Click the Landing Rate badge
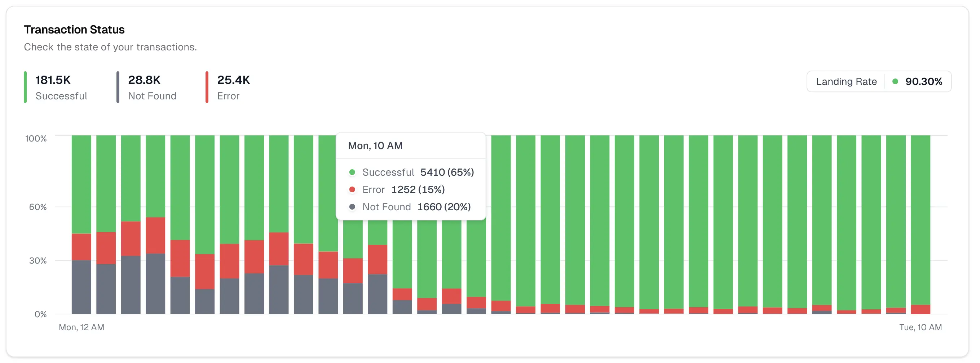The image size is (980, 363). pyautogui.click(x=879, y=81)
